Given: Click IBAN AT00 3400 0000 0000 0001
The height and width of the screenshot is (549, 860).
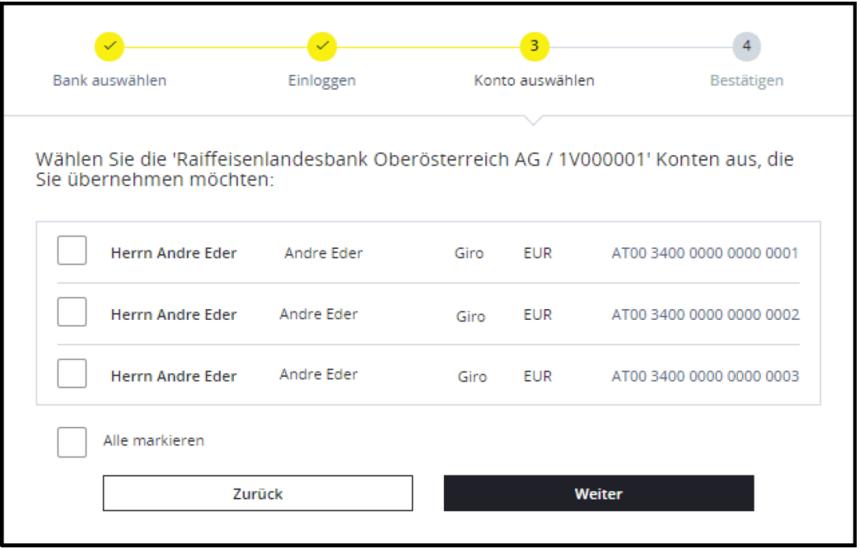Looking at the screenshot, I should click(x=705, y=253).
